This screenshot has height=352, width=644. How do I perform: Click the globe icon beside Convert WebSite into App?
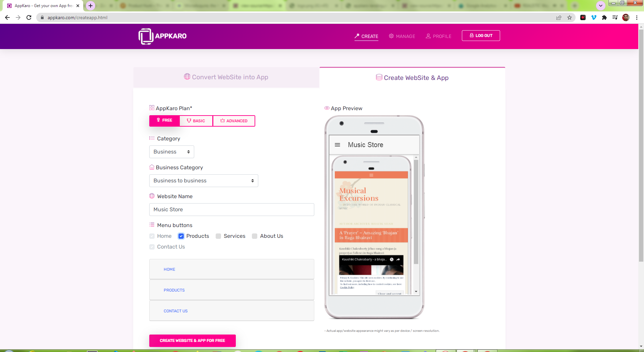(x=187, y=77)
